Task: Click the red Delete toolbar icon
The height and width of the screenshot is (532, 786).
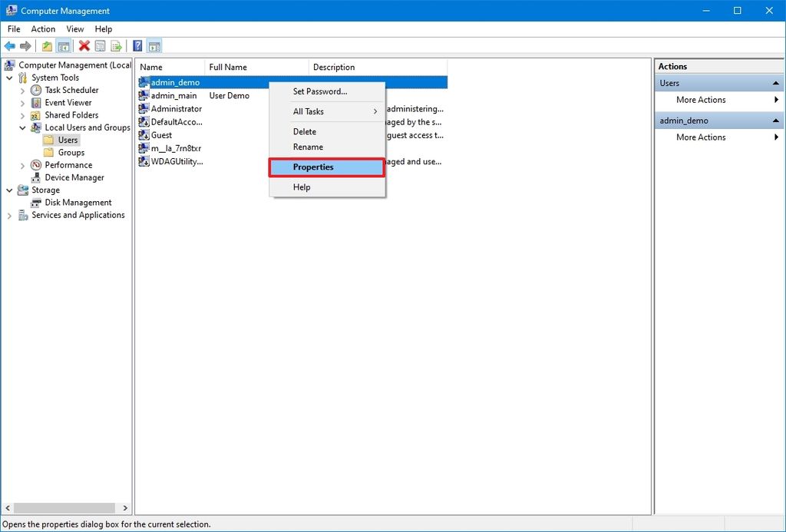Action: (x=84, y=45)
